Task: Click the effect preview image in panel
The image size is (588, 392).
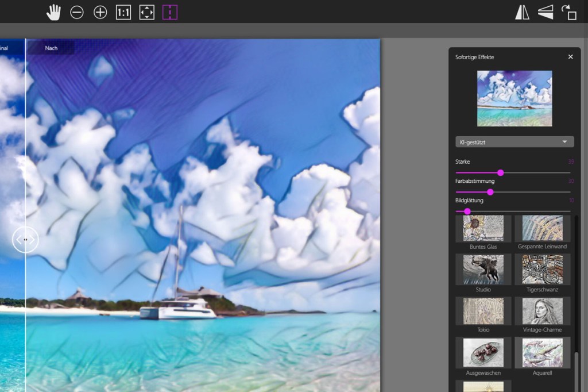Action: point(514,98)
